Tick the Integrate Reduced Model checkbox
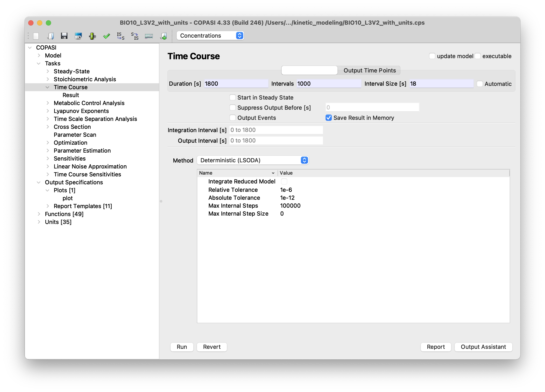The height and width of the screenshot is (392, 545). click(284, 181)
